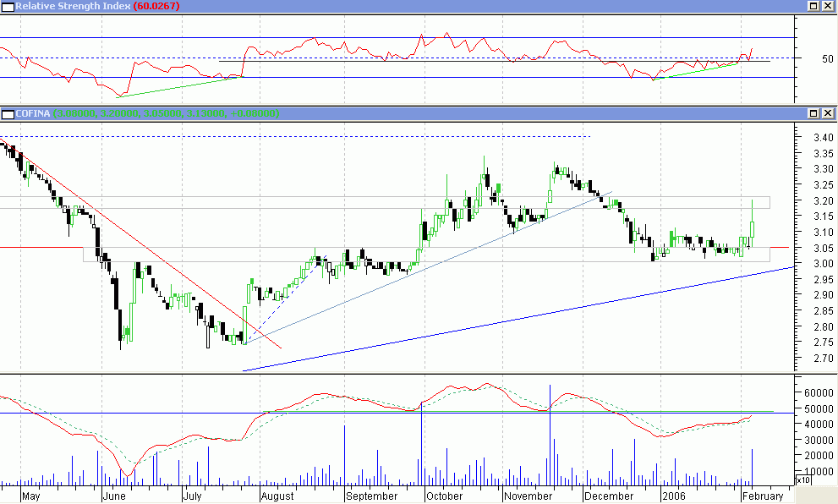Click the COFINA symbol name
Viewport: 838px width, 504px height.
point(33,113)
